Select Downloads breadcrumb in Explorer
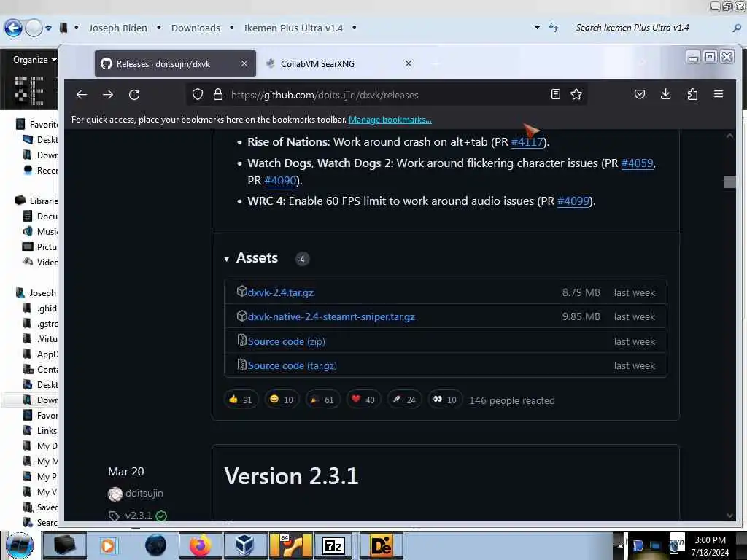The image size is (747, 560). [196, 28]
